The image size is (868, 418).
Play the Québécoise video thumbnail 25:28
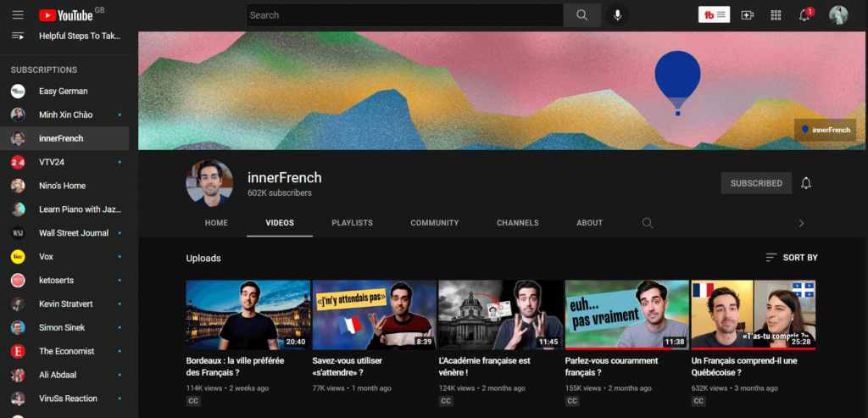coord(754,315)
